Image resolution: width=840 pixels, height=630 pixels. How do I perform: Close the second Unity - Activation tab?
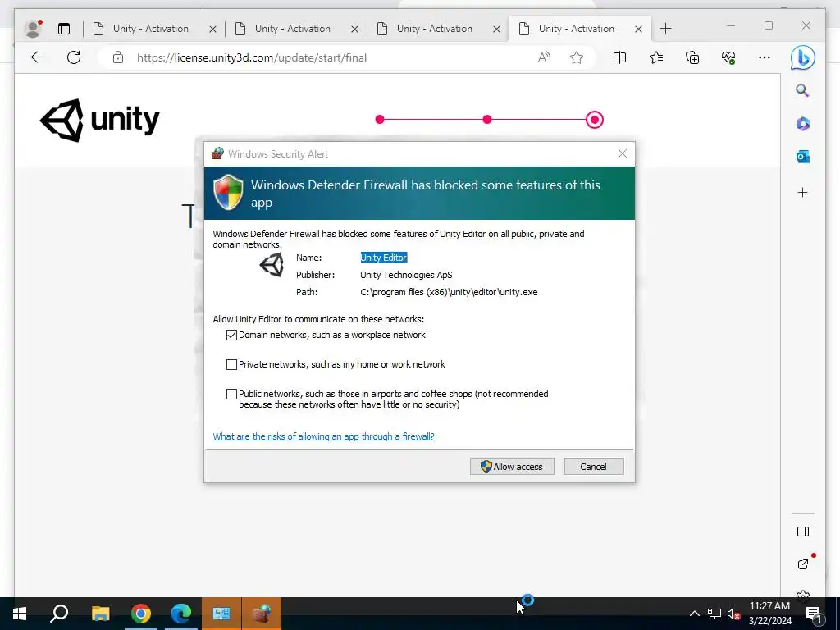pos(354,29)
